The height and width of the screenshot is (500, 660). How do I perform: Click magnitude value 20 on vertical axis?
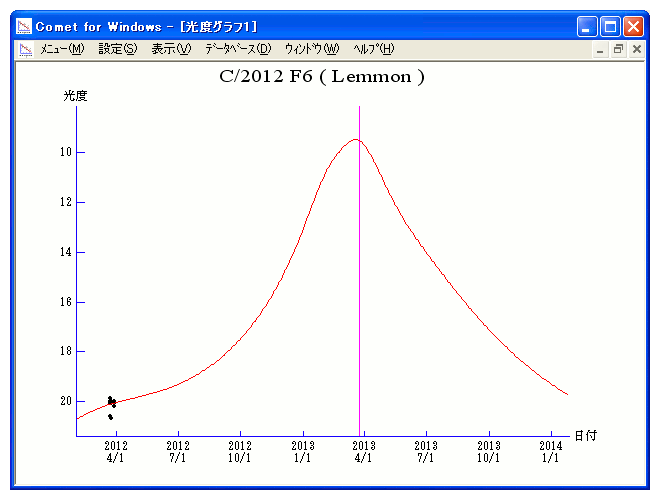66,401
